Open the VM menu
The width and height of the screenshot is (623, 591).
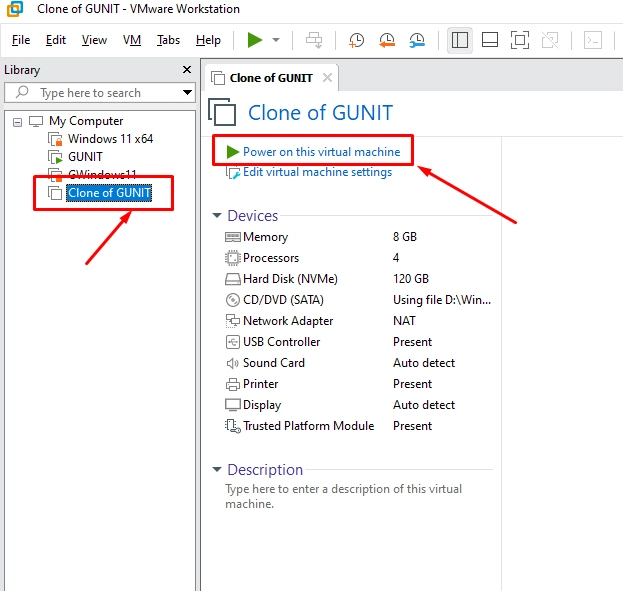[132, 40]
